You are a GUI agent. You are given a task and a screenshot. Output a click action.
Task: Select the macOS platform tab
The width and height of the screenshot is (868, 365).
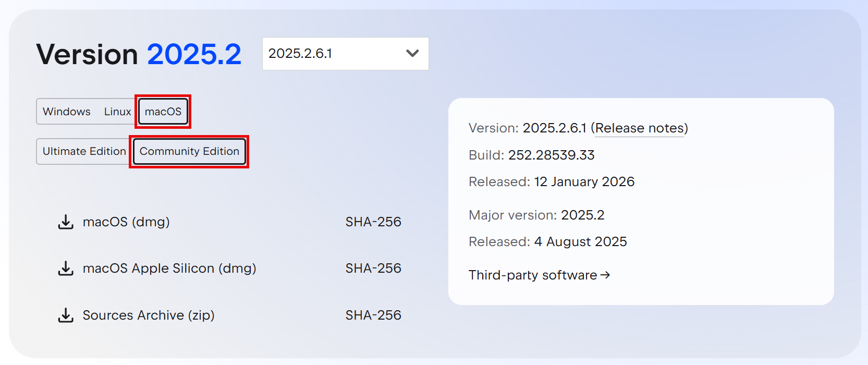tap(163, 112)
